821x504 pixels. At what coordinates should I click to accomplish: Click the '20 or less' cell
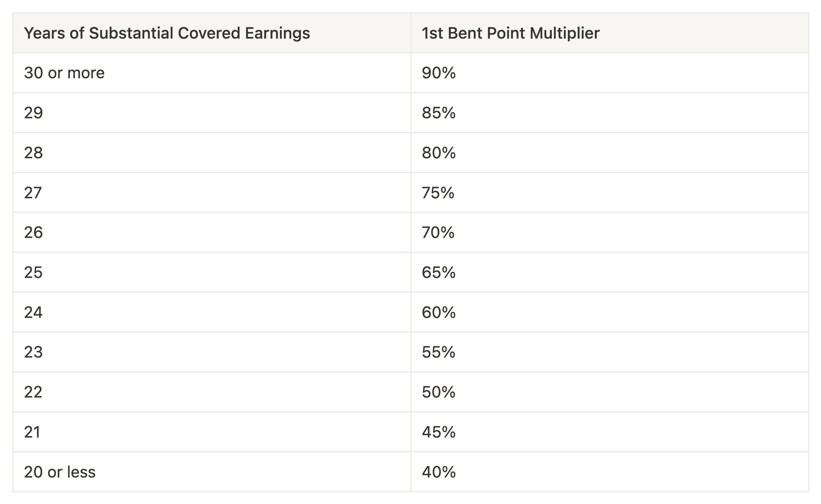[x=212, y=472]
